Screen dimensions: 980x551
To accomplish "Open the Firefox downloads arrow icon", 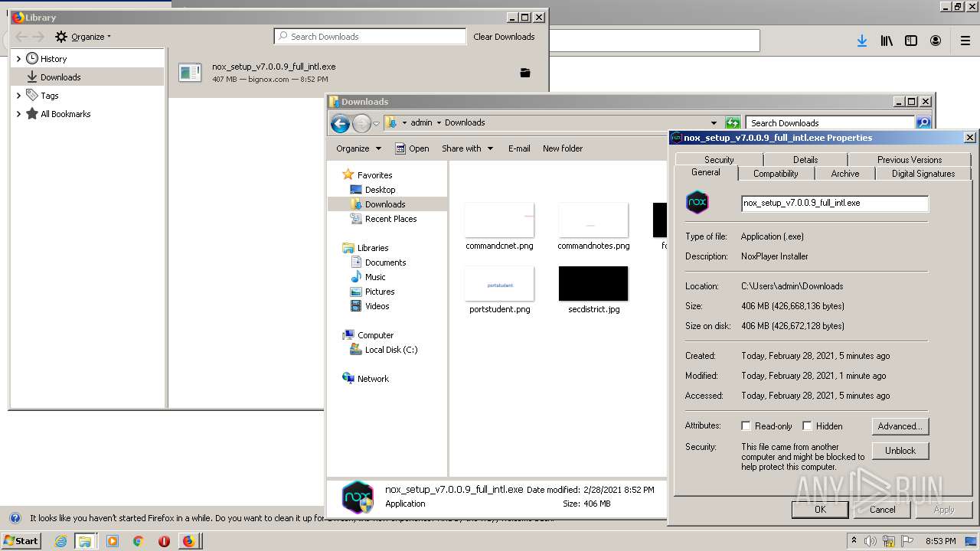I will point(862,41).
